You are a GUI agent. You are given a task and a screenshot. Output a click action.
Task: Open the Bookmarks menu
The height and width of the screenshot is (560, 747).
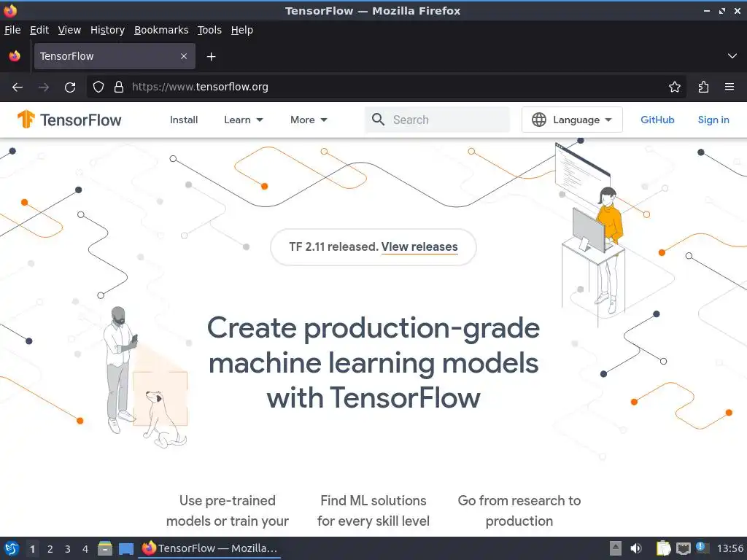coord(161,30)
